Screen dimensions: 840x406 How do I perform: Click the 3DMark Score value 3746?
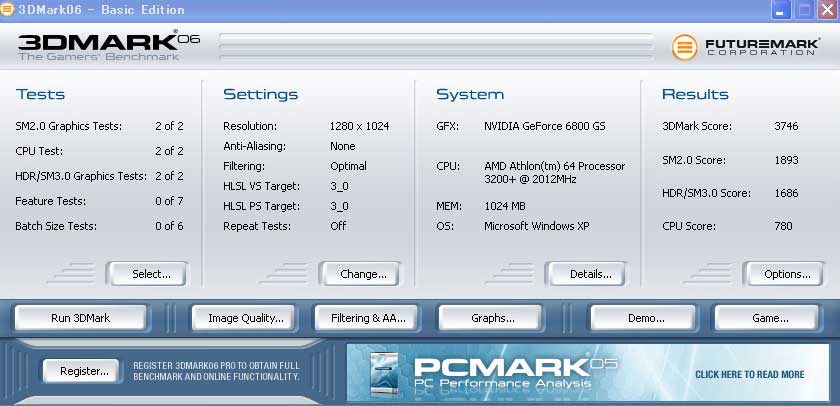(x=786, y=126)
